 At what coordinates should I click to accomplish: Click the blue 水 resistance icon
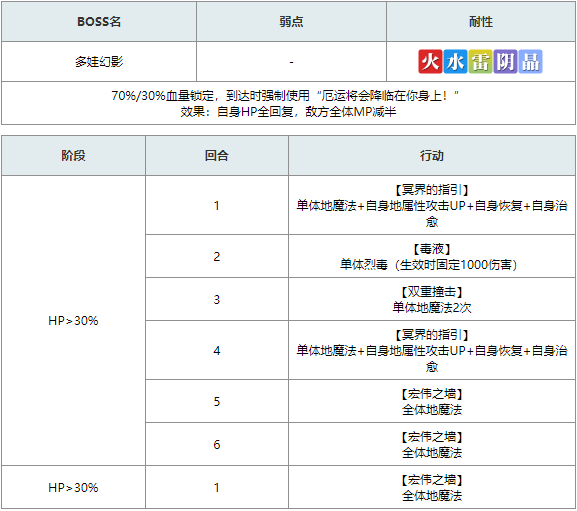coord(455,61)
